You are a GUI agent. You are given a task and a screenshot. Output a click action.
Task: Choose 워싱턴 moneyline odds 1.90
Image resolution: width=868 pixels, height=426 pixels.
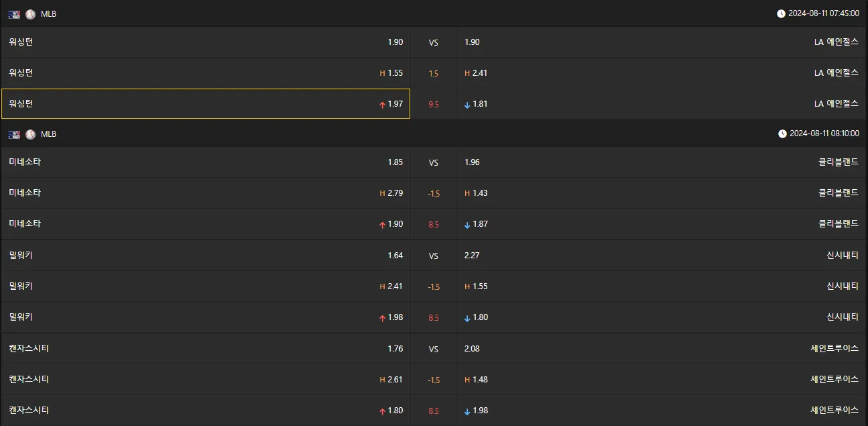point(206,42)
